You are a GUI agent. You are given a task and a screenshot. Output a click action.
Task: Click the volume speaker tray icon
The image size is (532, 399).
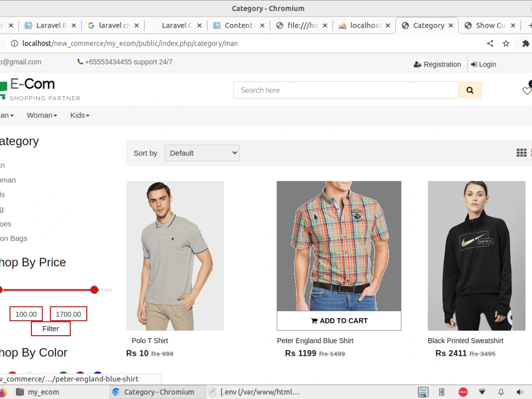click(x=519, y=392)
